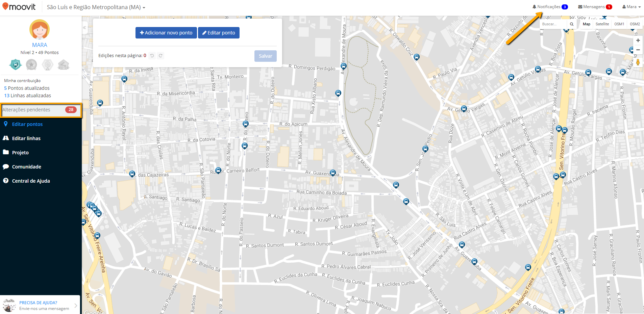The image size is (644, 314).
Task: Select bus stop at R. Oswaldo Cruz
Action: pos(417,57)
